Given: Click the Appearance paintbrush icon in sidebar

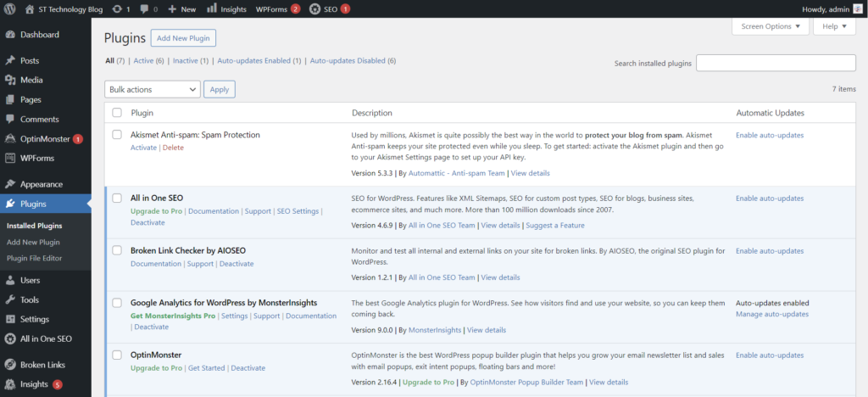Looking at the screenshot, I should pos(10,184).
